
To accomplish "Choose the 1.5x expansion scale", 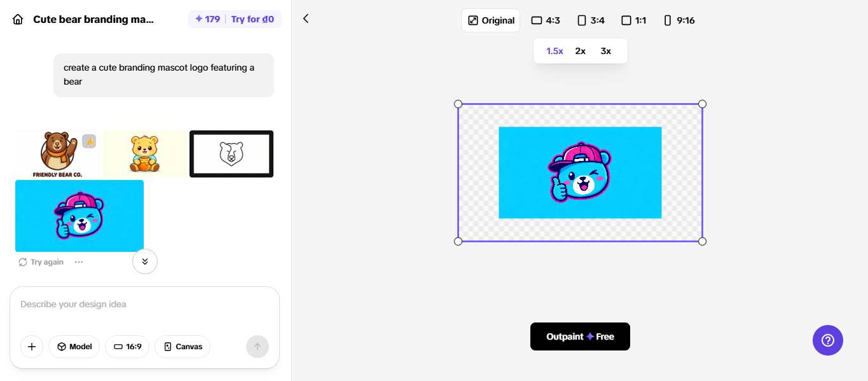I will pyautogui.click(x=555, y=51).
